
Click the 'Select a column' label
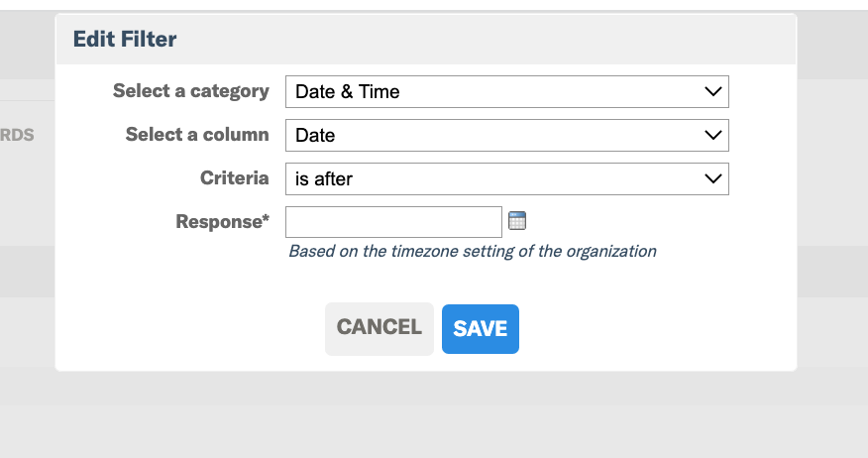click(x=197, y=135)
